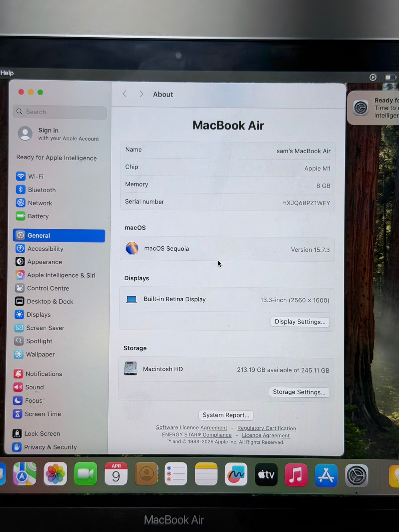Click the battery status menu bar icon
The height and width of the screenshot is (532, 399).
390,77
